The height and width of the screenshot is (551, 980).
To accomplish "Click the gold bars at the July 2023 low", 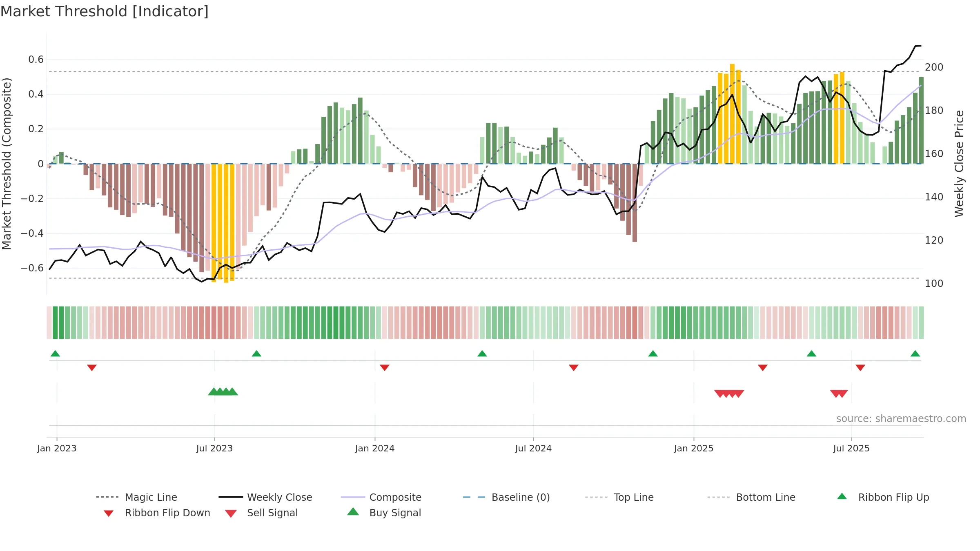I will (223, 223).
